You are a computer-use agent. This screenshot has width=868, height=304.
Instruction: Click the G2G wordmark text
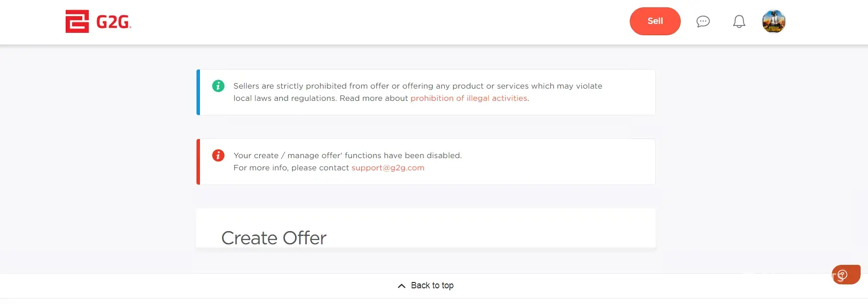114,22
